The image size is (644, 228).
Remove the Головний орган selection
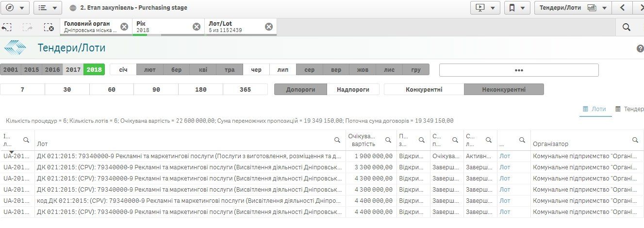click(124, 27)
